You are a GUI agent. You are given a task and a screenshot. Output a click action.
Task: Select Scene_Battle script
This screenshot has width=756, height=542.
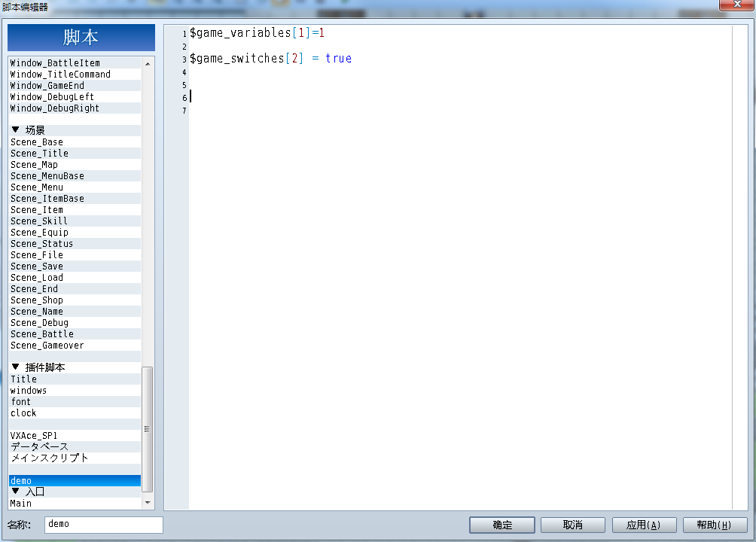point(75,334)
